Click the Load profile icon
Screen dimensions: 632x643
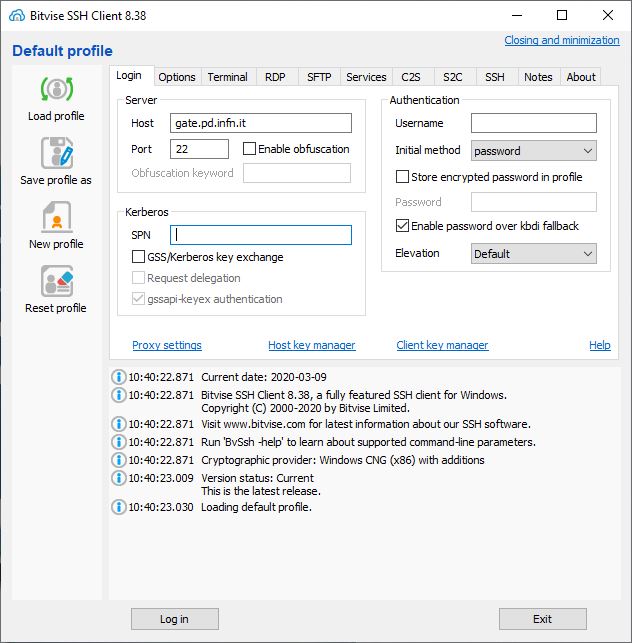pos(57,89)
